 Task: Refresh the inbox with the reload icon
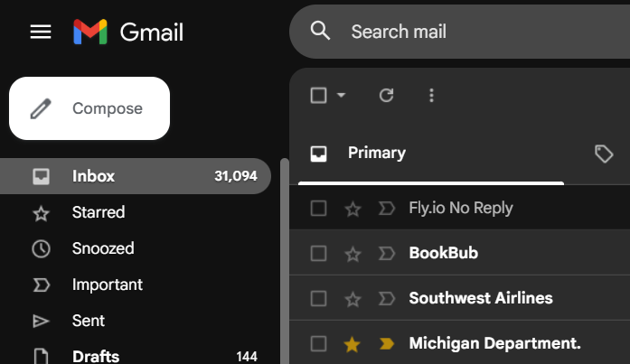386,96
